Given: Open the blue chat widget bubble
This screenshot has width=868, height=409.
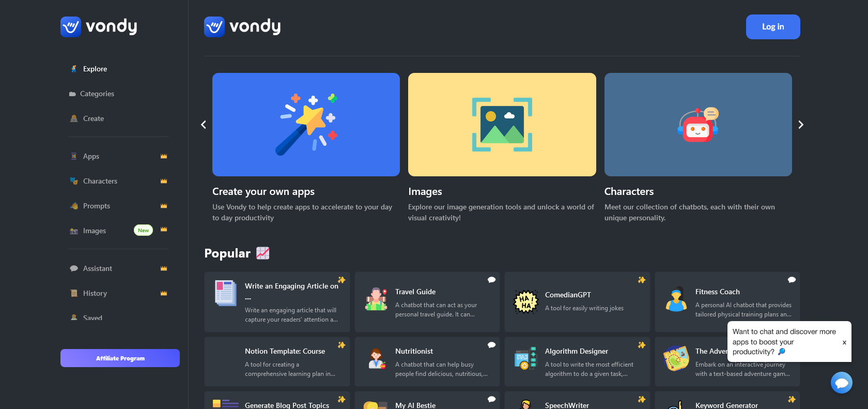Looking at the screenshot, I should click(x=842, y=383).
